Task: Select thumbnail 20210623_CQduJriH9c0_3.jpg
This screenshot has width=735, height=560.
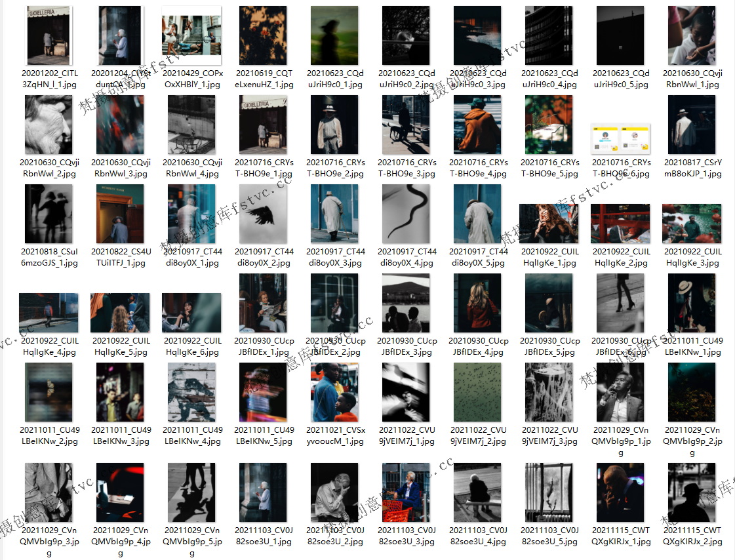Action: pos(477,35)
